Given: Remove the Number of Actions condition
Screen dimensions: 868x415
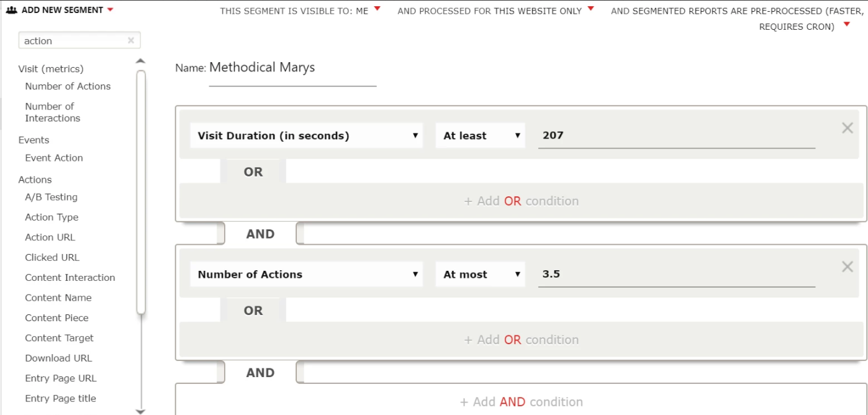Looking at the screenshot, I should (x=847, y=267).
